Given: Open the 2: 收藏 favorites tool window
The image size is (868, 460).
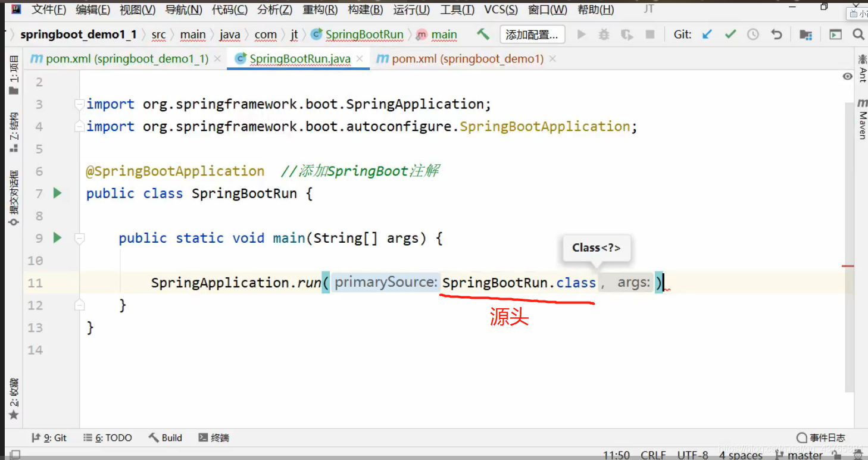Looking at the screenshot, I should 14,398.
